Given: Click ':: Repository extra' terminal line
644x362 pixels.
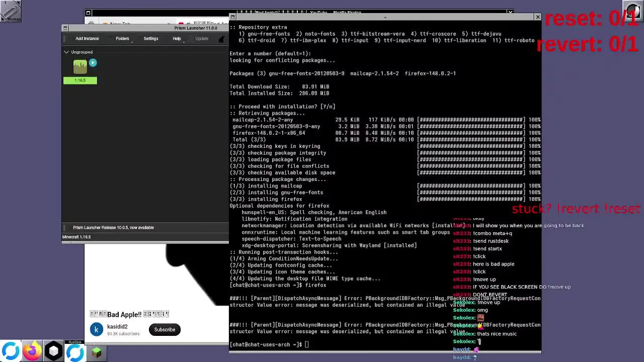Looking at the screenshot, I should tap(258, 27).
